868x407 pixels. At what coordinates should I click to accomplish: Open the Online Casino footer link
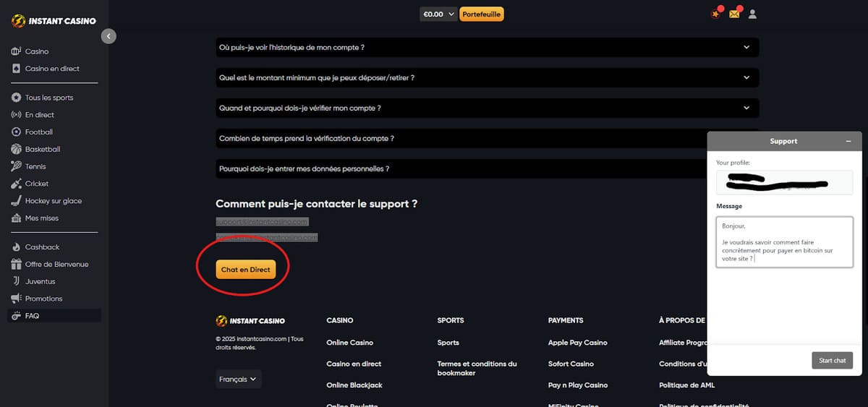point(350,343)
